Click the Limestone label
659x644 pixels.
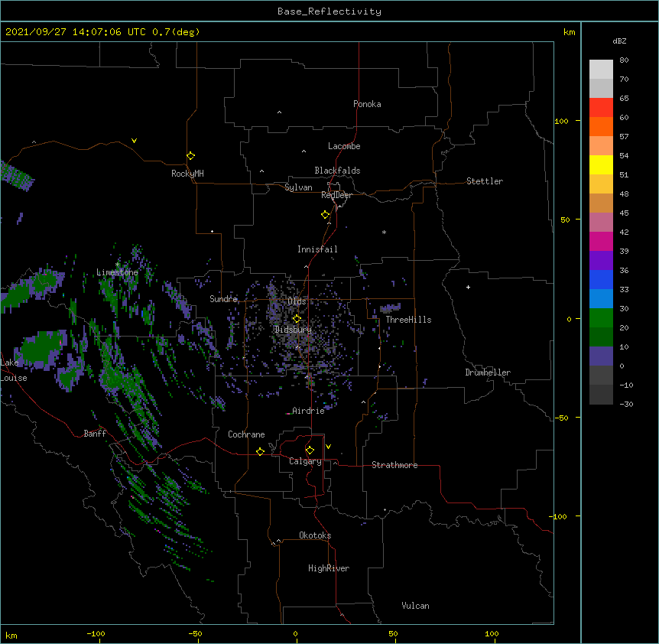[117, 272]
